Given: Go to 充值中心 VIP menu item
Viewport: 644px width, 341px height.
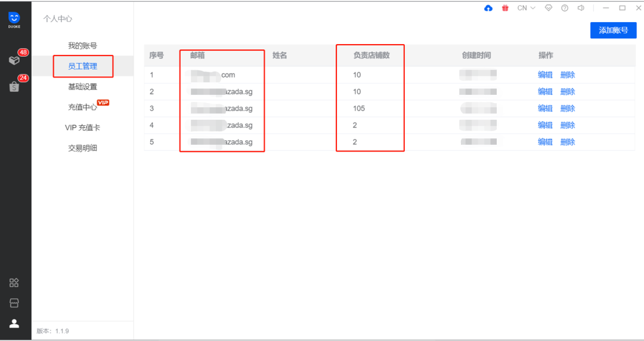Looking at the screenshot, I should click(83, 107).
